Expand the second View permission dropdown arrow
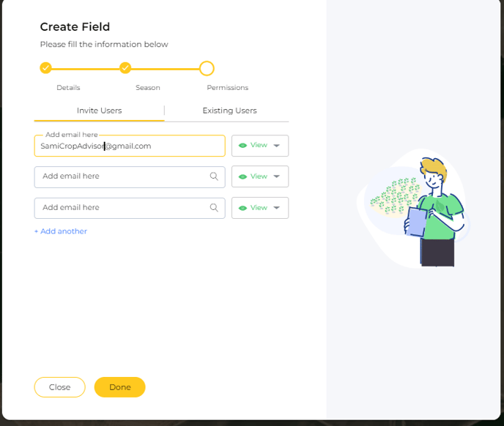Screen dimensions: 504x426 pyautogui.click(x=276, y=176)
